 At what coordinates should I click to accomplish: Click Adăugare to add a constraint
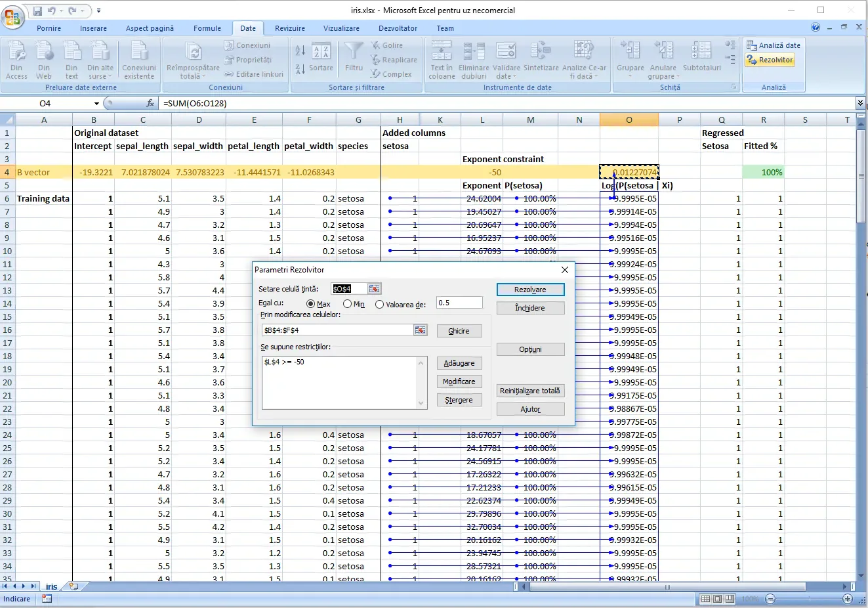click(x=459, y=363)
